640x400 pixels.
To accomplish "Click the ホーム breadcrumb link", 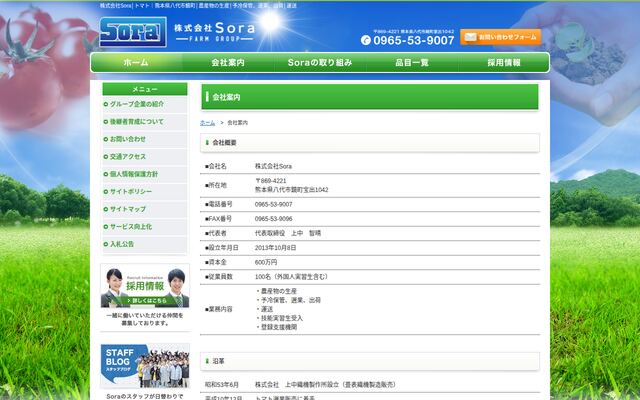I will [x=207, y=122].
